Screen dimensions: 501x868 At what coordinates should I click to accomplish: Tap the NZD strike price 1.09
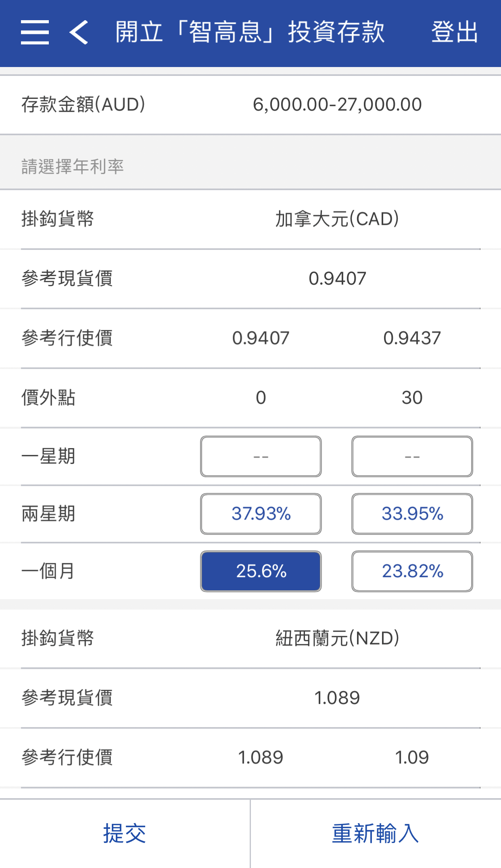(x=412, y=757)
